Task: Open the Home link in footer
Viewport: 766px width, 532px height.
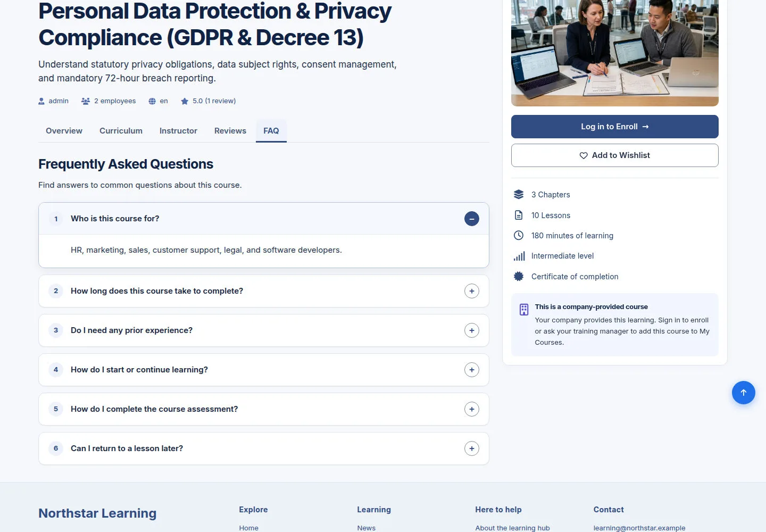Action: (x=248, y=528)
